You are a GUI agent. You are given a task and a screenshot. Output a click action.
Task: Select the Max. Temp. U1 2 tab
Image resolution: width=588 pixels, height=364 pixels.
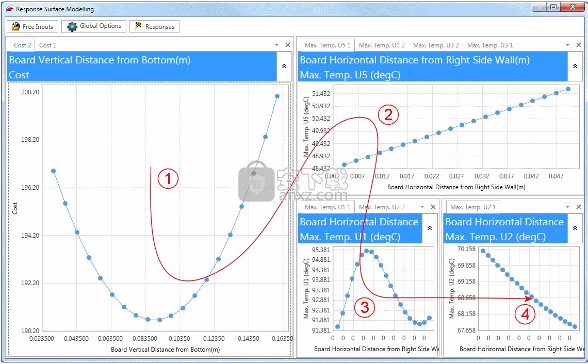pyautogui.click(x=382, y=45)
